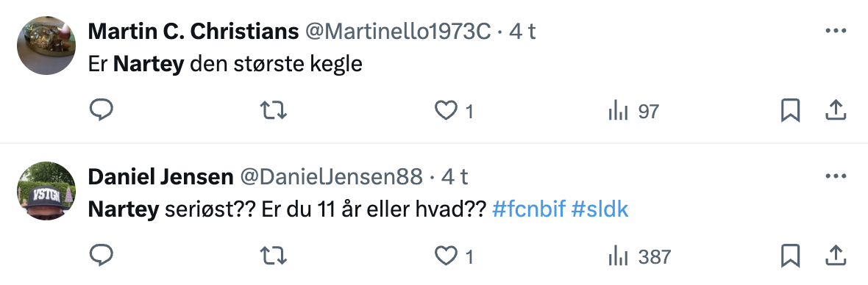Viewport: 868px width, 285px height.
Task: Visit the @Martinello1973C handle
Action: pos(398,32)
